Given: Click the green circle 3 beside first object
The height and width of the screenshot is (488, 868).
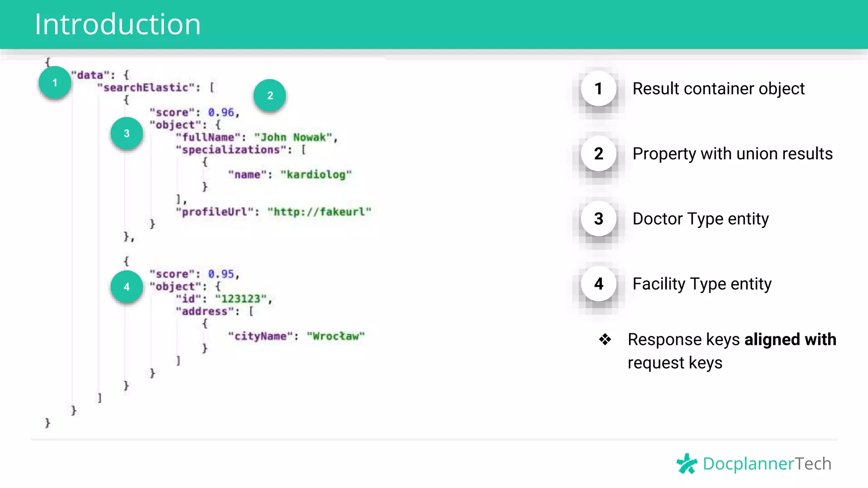Looking at the screenshot, I should [127, 133].
